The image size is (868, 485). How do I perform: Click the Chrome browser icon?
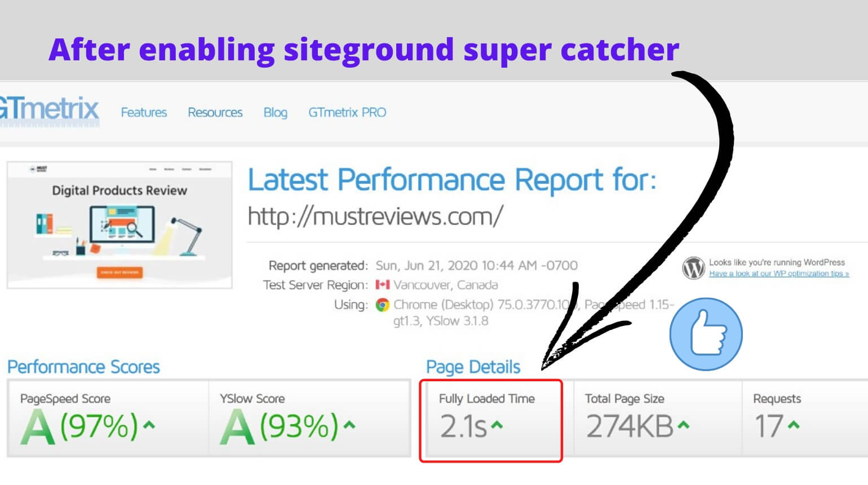[383, 305]
